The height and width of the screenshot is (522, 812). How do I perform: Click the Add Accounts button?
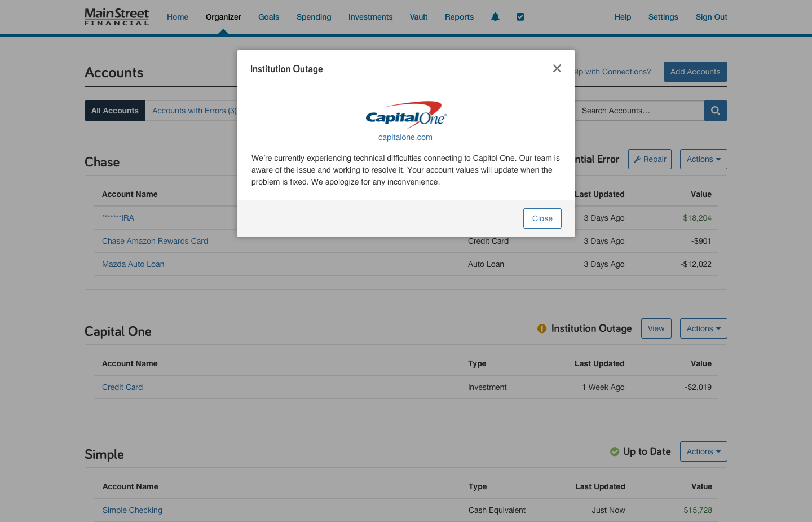[695, 72]
